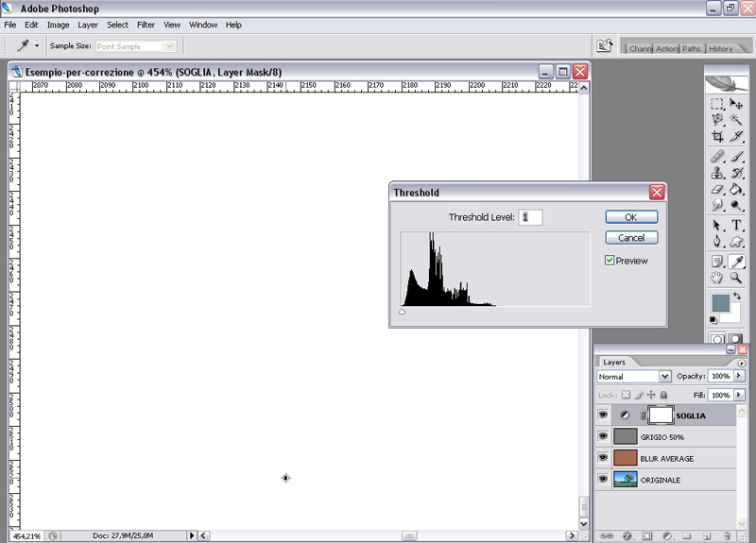
Task: Expand the Opacity slider arrow
Action: [x=739, y=376]
